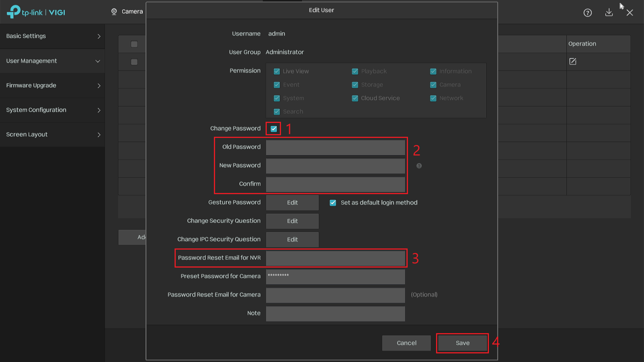644x362 pixels.
Task: Click the edit pencil icon under Operation
Action: [573, 61]
